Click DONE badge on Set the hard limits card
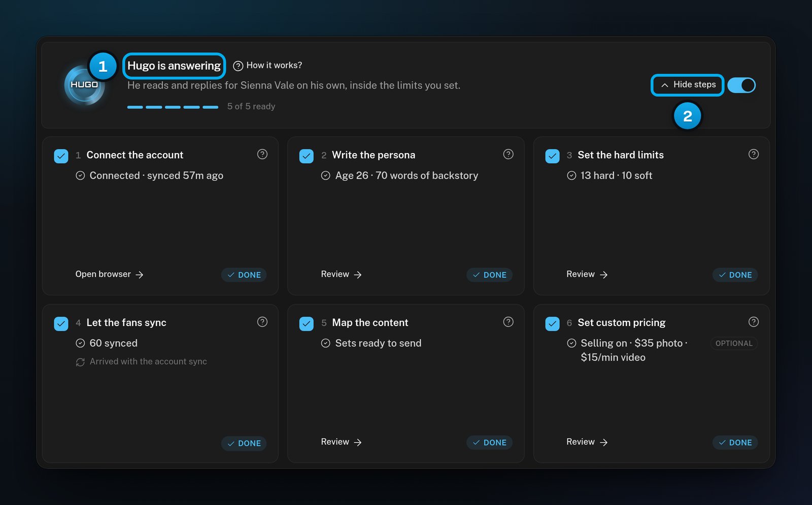This screenshot has height=505, width=812. coord(735,275)
